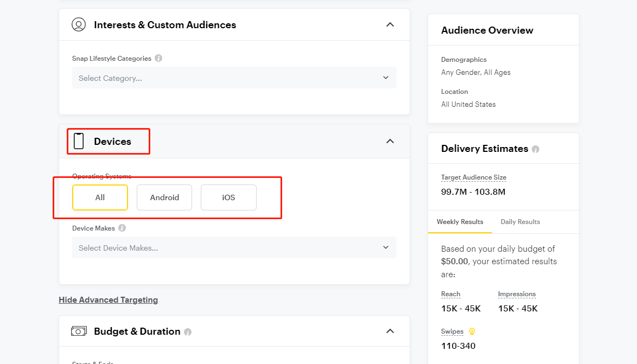Click the 15K - 45K value under Reach

tap(461, 309)
